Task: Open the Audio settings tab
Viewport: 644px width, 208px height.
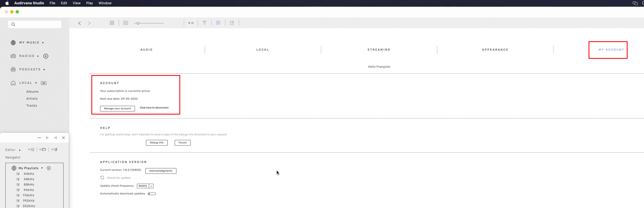Action: [x=147, y=50]
